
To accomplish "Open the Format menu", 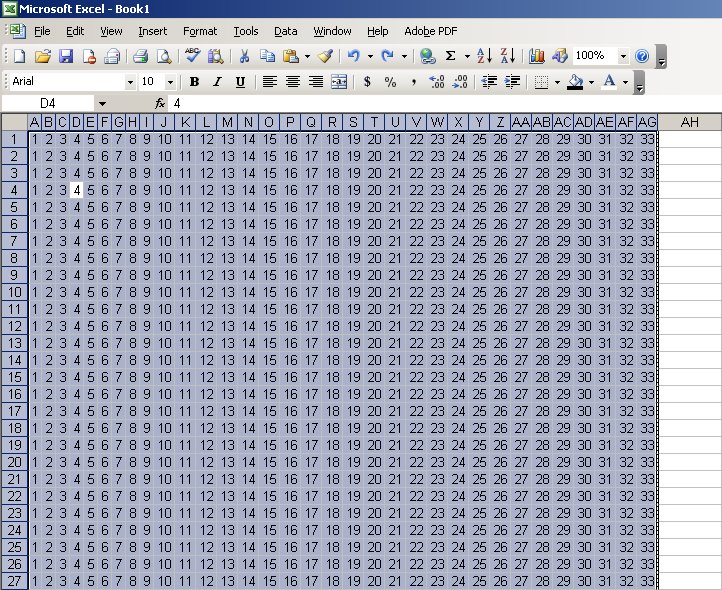I will (x=200, y=31).
